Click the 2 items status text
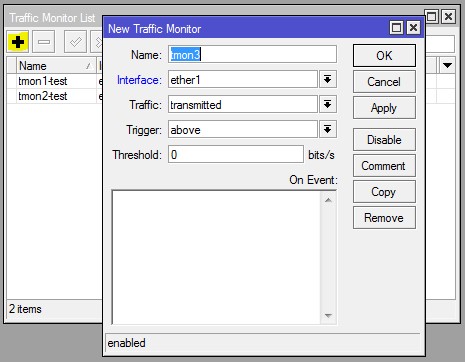 25,309
